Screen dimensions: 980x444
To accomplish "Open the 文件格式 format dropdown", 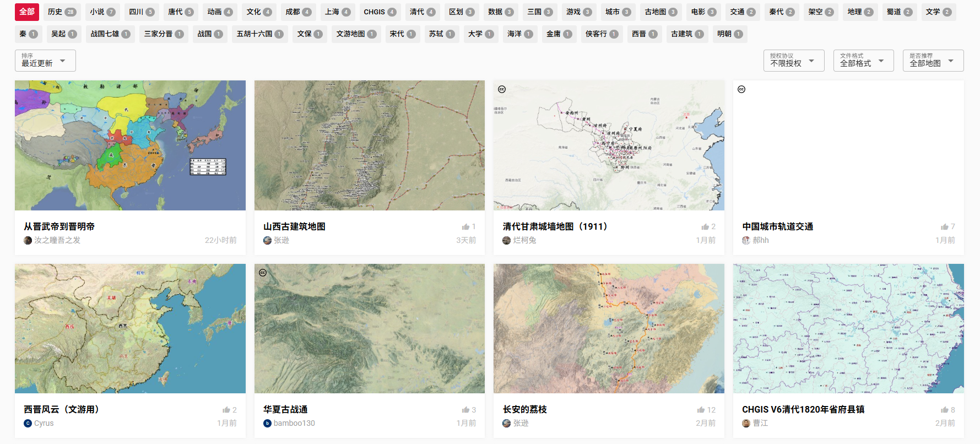I will (863, 61).
